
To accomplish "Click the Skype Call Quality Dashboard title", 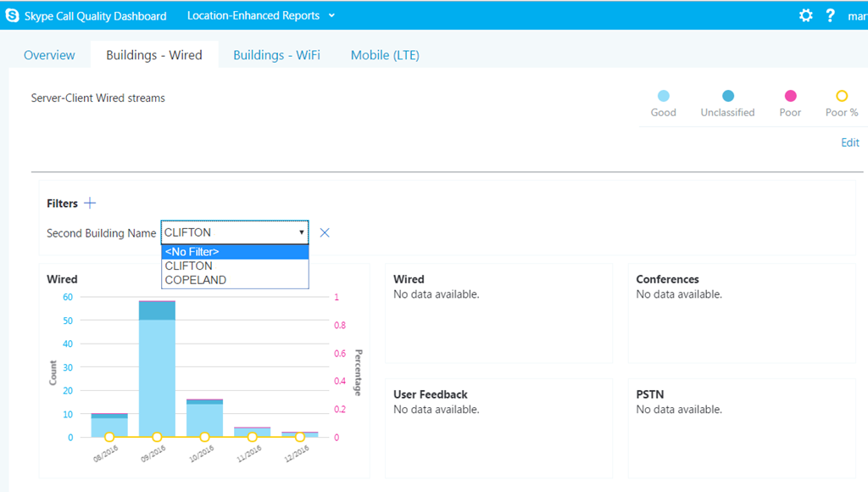I will pyautogui.click(x=95, y=15).
